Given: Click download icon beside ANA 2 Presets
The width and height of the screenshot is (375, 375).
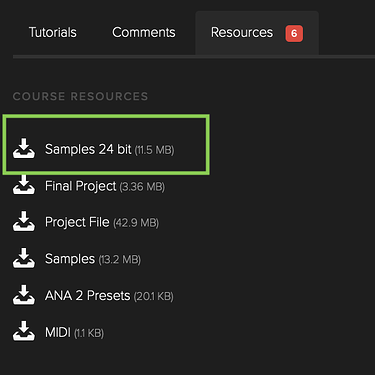Looking at the screenshot, I should pos(24,295).
